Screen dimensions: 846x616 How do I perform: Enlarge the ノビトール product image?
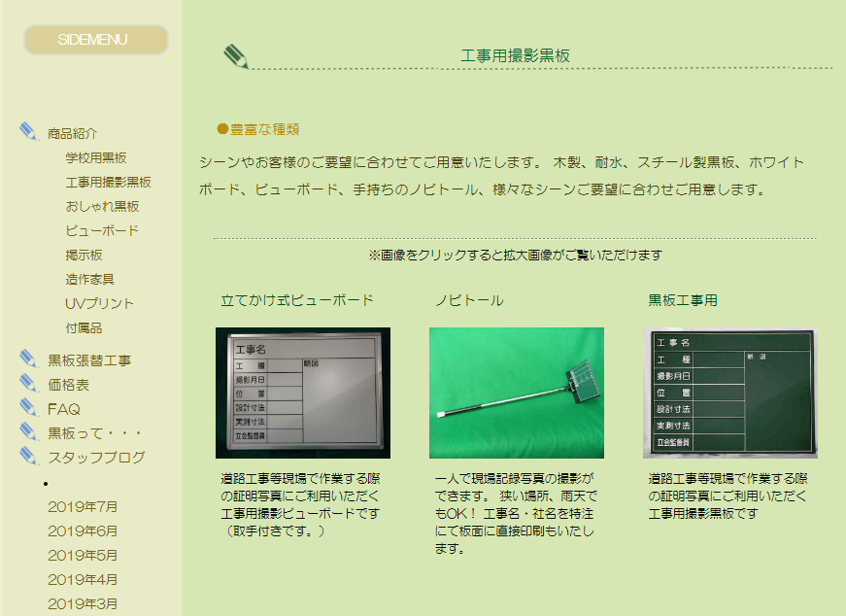[x=516, y=393]
